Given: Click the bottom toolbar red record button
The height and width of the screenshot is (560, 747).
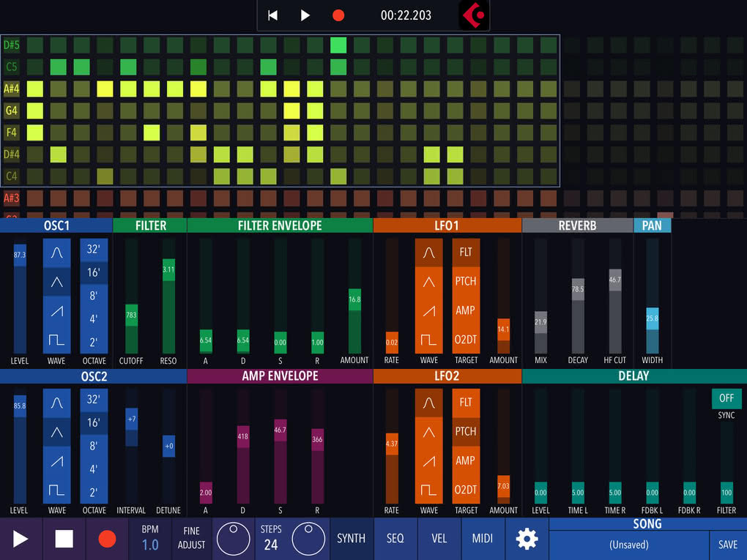Looking at the screenshot, I should 107,539.
